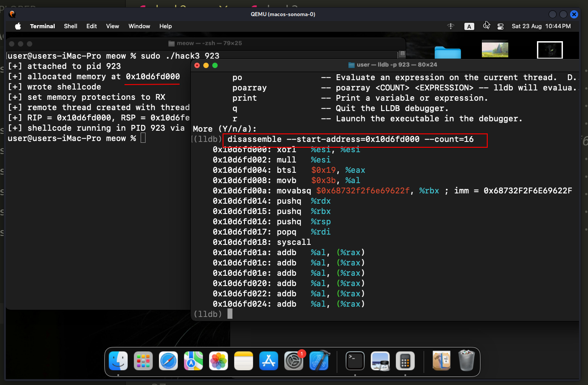Open Launchpad in the Dock
Viewport: 588px width, 385px height.
[143, 361]
